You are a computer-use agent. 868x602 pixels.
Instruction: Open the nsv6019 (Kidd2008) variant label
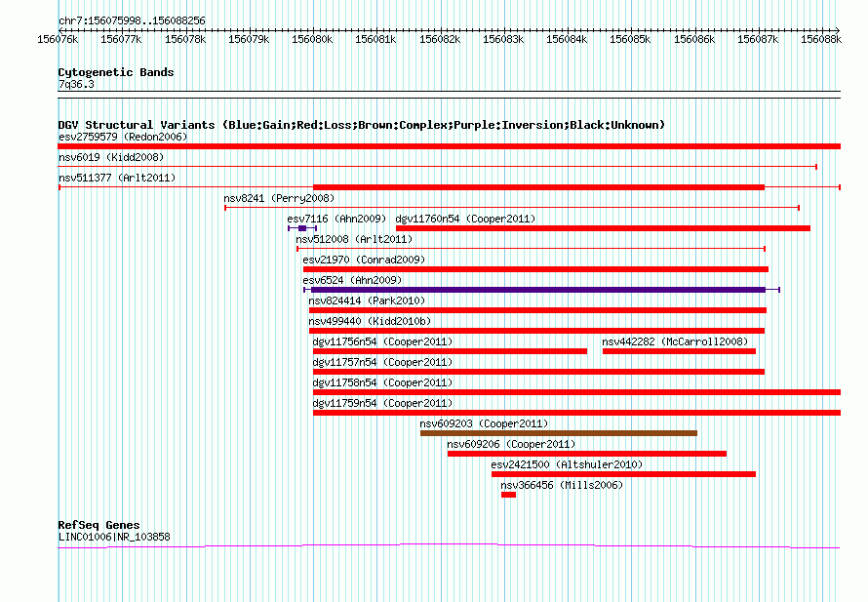(111, 157)
